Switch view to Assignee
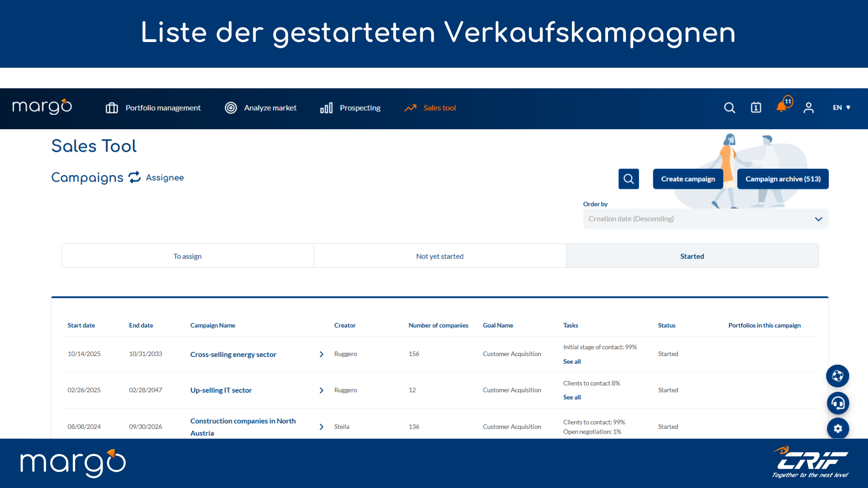Viewport: 868px width, 488px height. 165,178
